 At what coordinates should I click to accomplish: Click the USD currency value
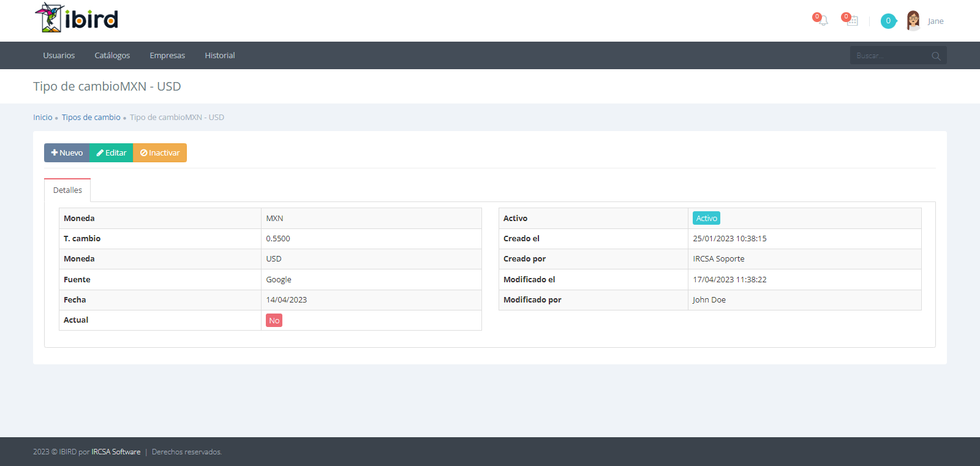(x=274, y=258)
